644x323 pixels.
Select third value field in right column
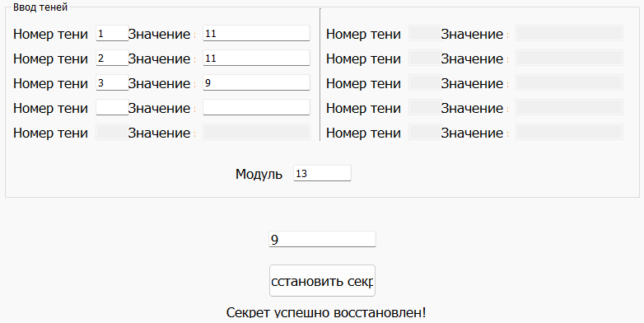tap(569, 82)
